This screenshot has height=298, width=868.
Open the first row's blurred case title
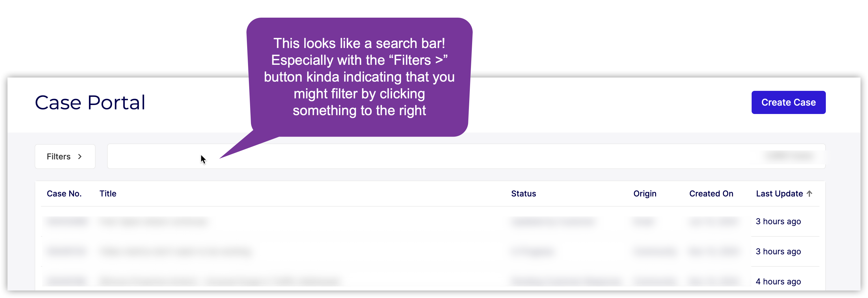pyautogui.click(x=154, y=221)
